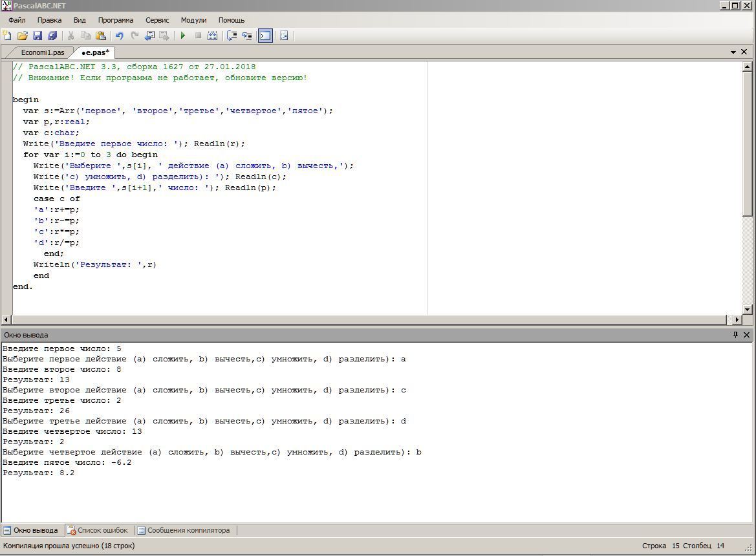Show the Сообщения компилятора tab
This screenshot has height=556, width=756.
point(188,530)
